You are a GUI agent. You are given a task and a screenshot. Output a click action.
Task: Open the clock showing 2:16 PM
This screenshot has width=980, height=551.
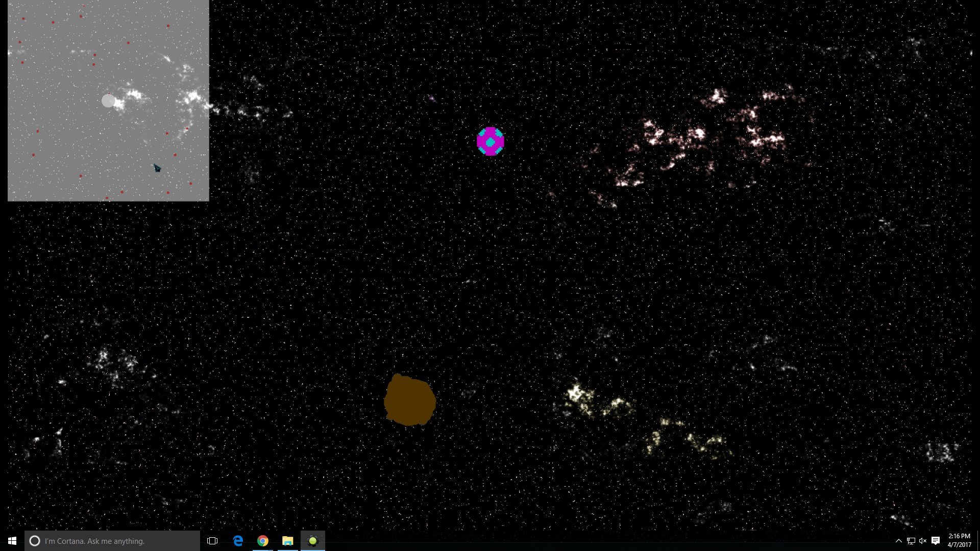click(959, 540)
